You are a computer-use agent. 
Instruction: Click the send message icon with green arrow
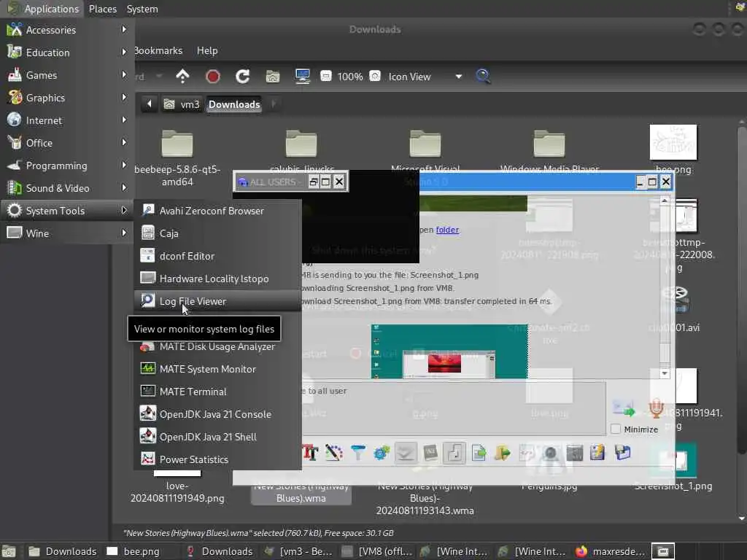pos(624,408)
